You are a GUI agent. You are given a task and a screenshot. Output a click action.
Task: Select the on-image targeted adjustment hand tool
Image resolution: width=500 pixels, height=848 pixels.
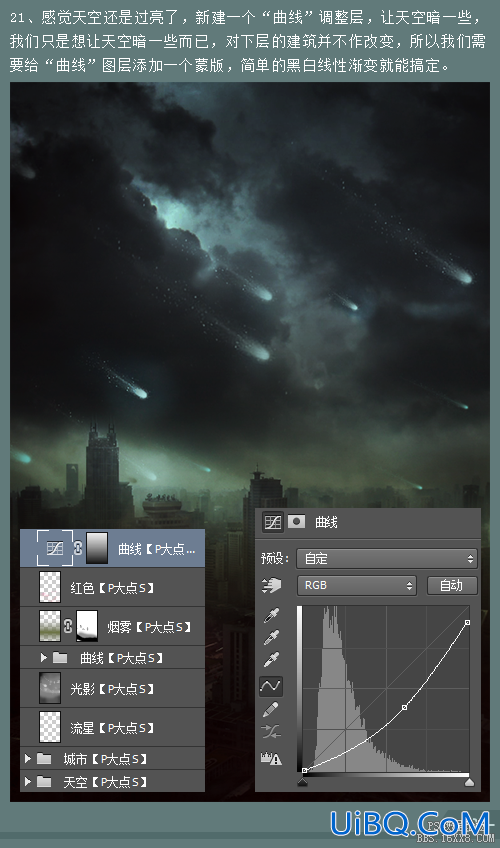pyautogui.click(x=271, y=586)
